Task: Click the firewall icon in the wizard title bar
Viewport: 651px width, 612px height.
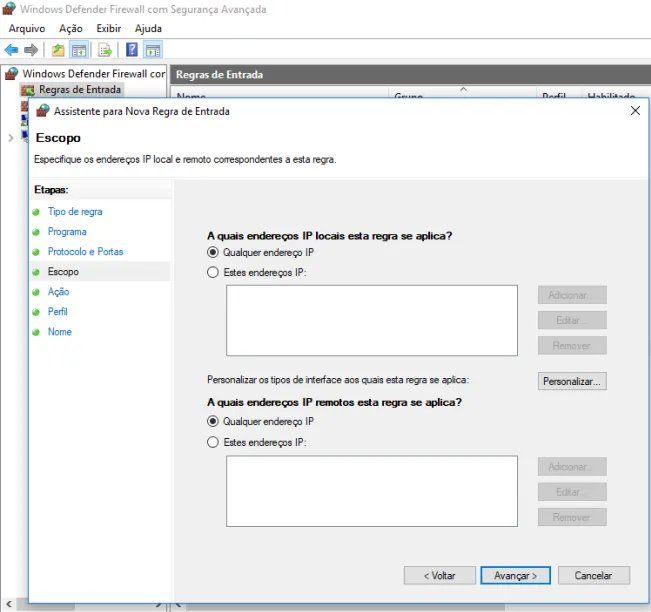Action: pos(43,111)
